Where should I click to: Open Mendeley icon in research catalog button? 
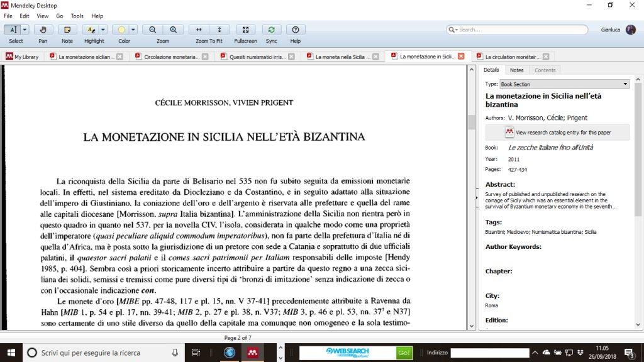tap(509, 132)
